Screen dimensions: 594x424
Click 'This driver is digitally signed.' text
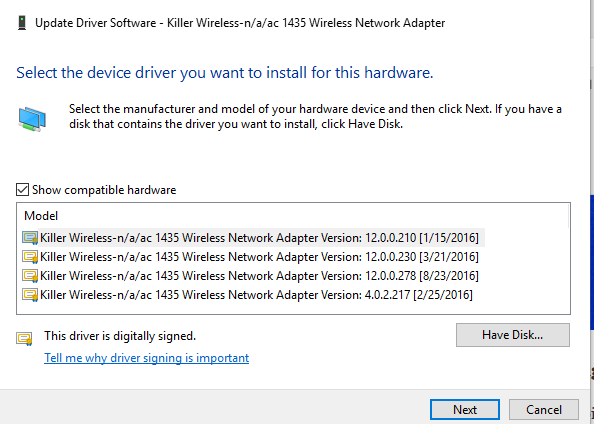tap(120, 336)
